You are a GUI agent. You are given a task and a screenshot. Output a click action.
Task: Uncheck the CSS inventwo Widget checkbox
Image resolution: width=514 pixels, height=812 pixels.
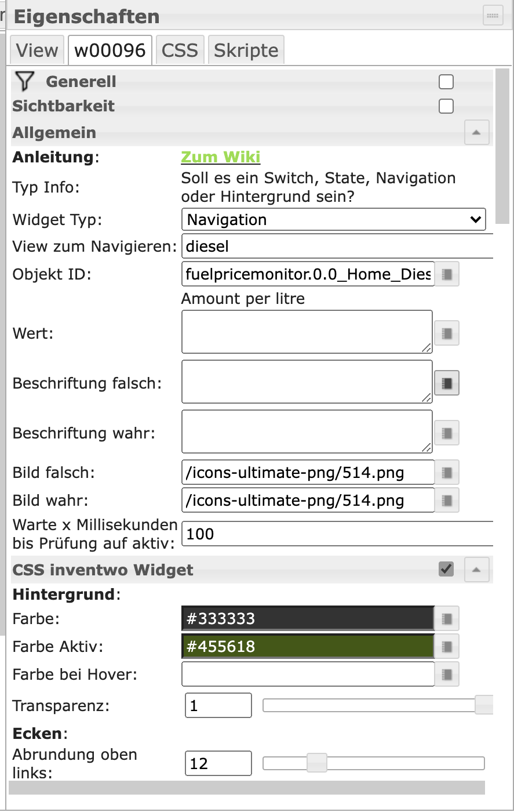(446, 570)
